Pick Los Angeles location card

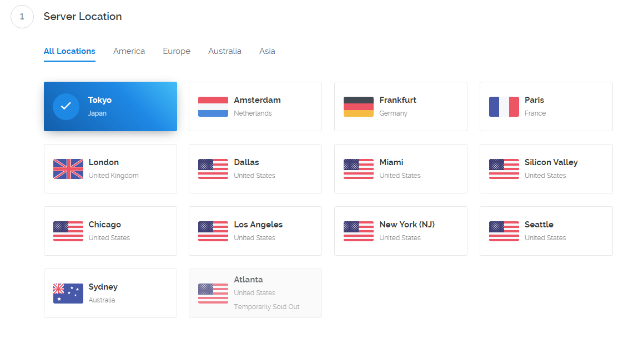point(255,231)
